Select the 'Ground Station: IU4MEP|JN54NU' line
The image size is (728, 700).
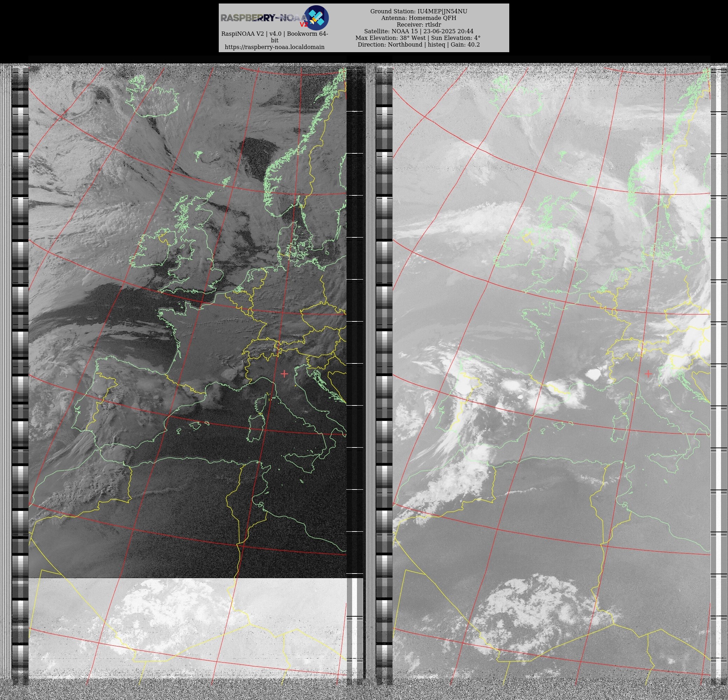point(419,12)
